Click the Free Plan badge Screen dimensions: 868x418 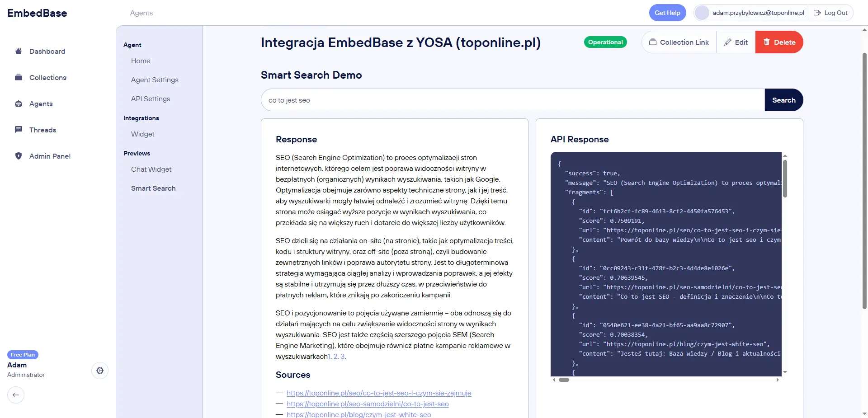coord(23,355)
